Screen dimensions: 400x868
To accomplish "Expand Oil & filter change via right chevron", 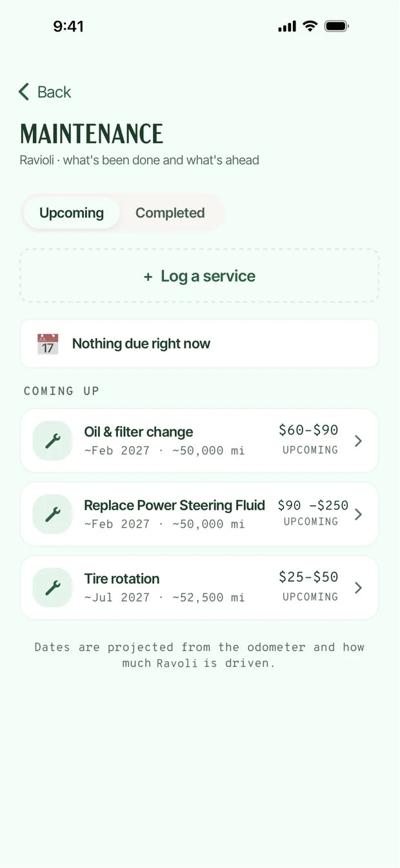I will pyautogui.click(x=359, y=441).
